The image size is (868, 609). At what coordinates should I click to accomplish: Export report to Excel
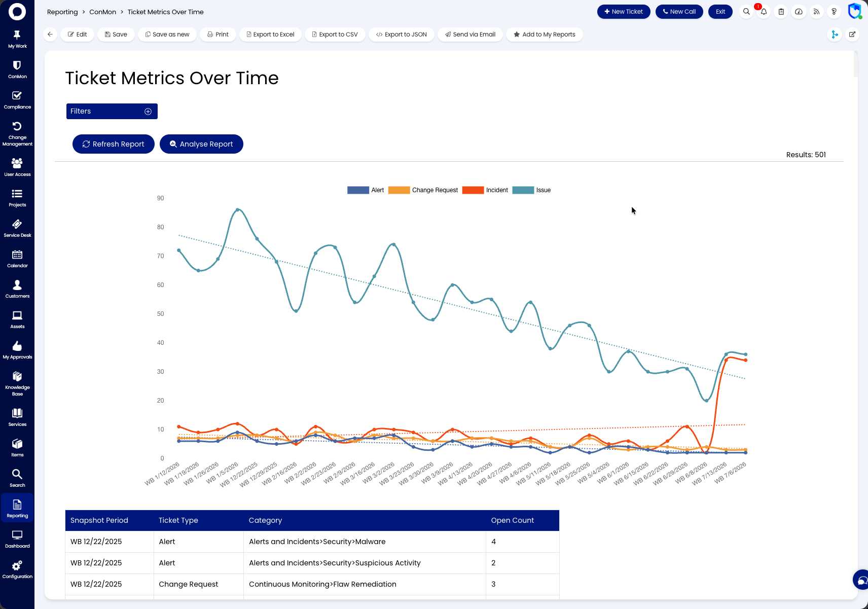[x=271, y=34]
